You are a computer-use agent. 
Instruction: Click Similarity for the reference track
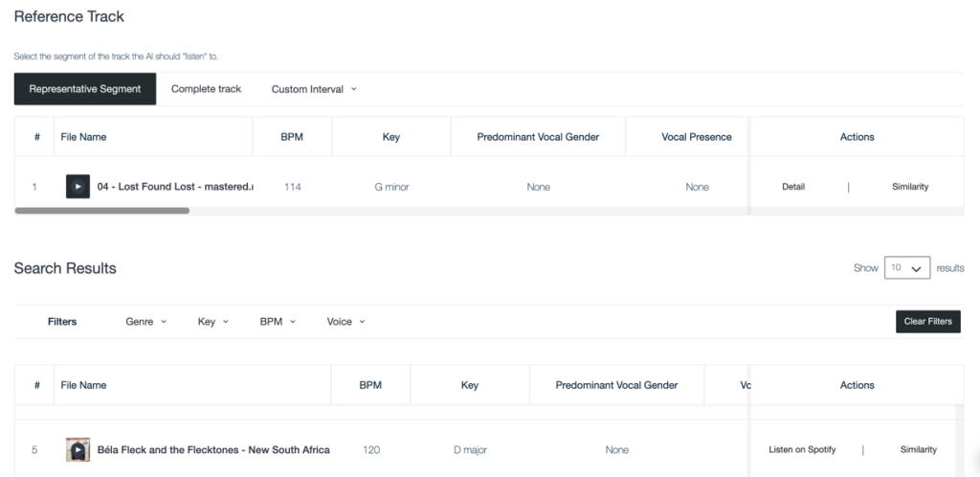(x=910, y=187)
